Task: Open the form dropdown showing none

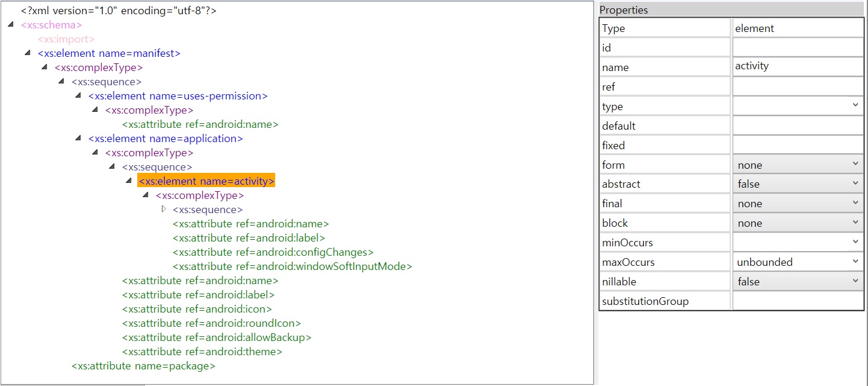Action: coord(798,165)
